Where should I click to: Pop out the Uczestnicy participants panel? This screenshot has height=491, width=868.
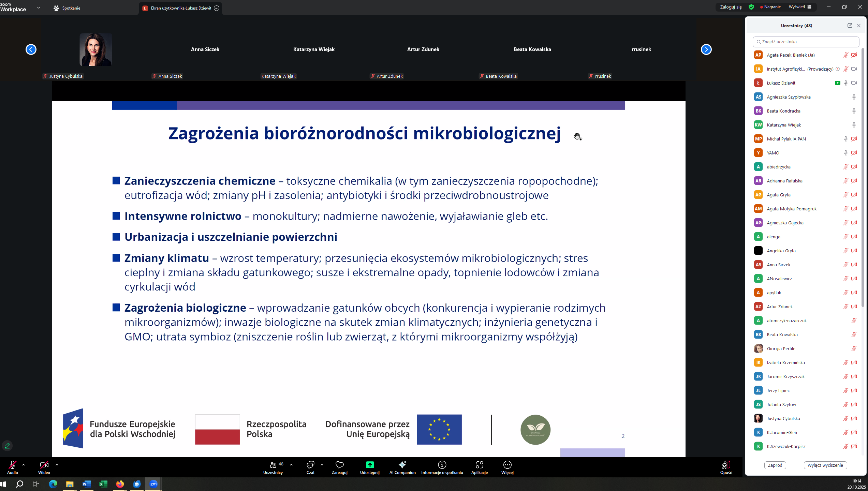click(x=850, y=26)
